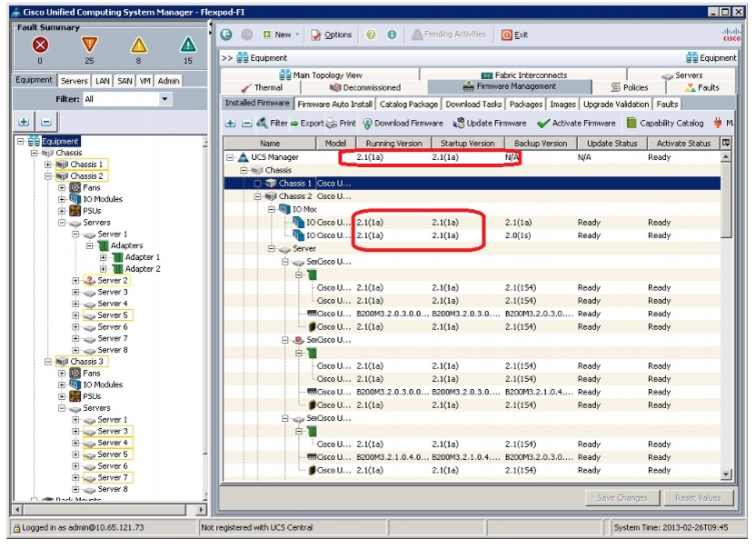Switch to the Fabric Interconnects tab
Screen dimensions: 756x549
(524, 75)
